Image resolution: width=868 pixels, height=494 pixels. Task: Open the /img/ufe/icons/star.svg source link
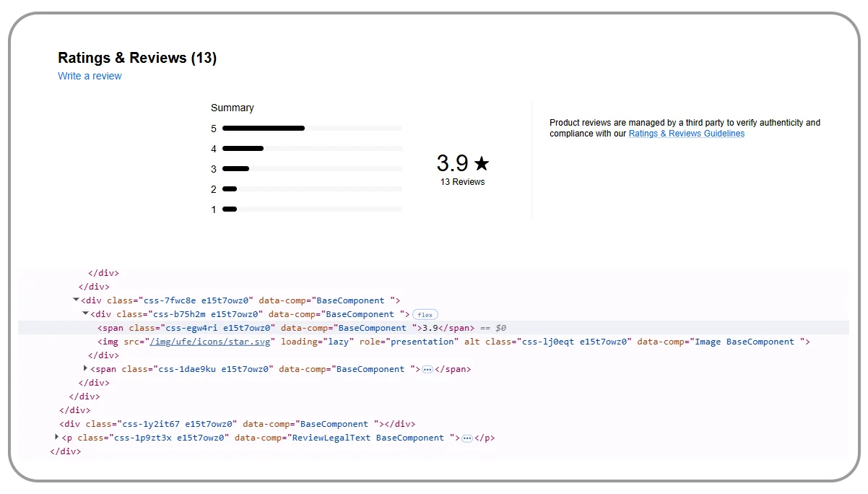click(211, 342)
